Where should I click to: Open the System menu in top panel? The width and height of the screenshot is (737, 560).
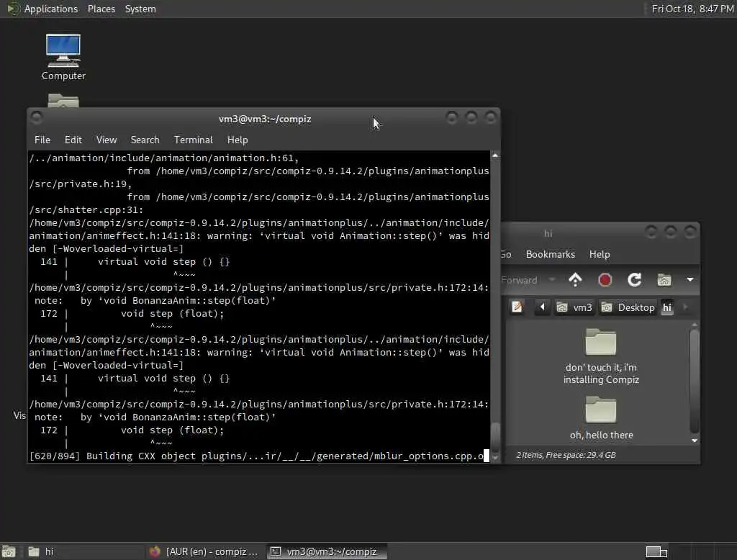coord(140,9)
